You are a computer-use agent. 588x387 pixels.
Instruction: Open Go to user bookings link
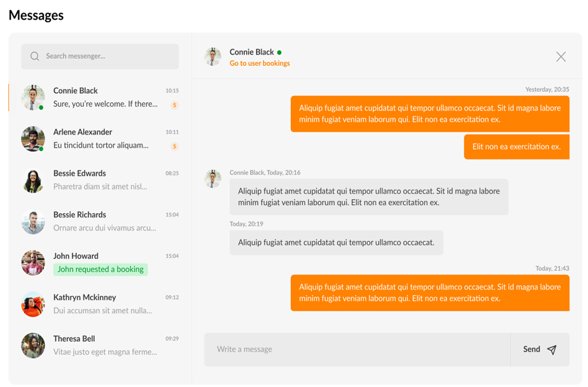260,64
